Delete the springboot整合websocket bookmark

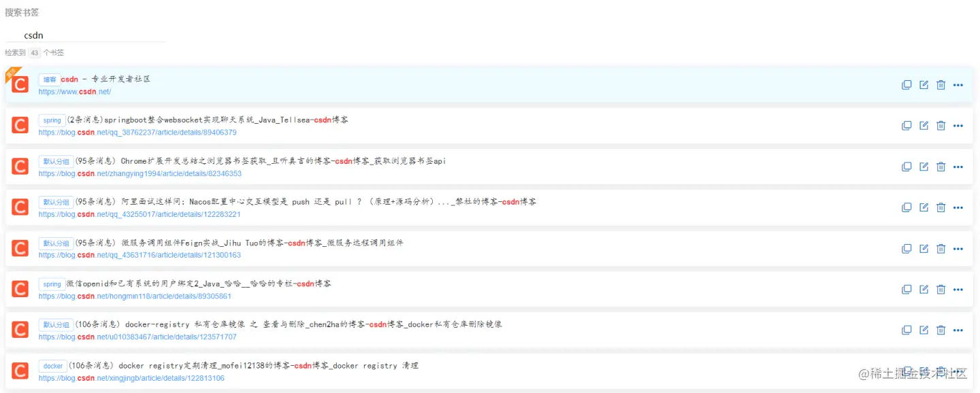click(941, 126)
